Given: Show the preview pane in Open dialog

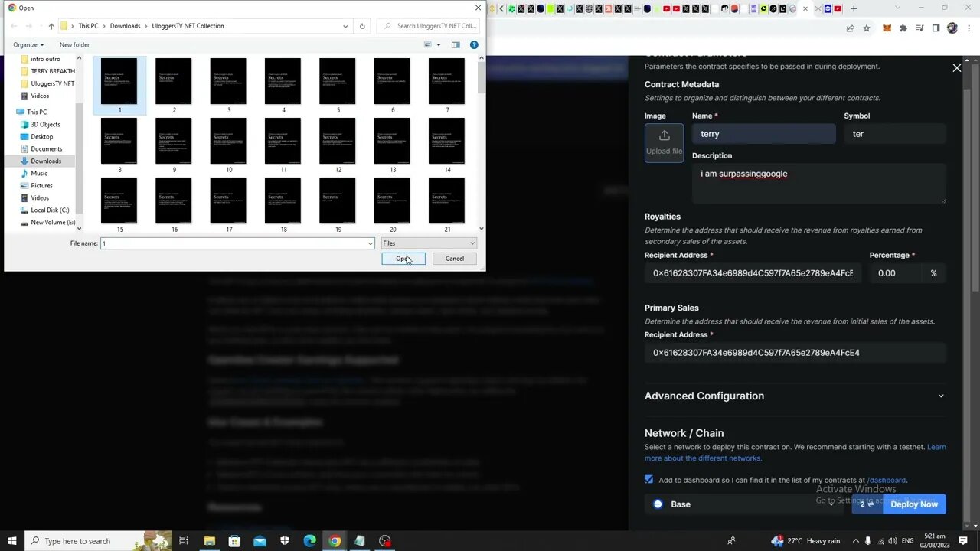Looking at the screenshot, I should coord(456,45).
